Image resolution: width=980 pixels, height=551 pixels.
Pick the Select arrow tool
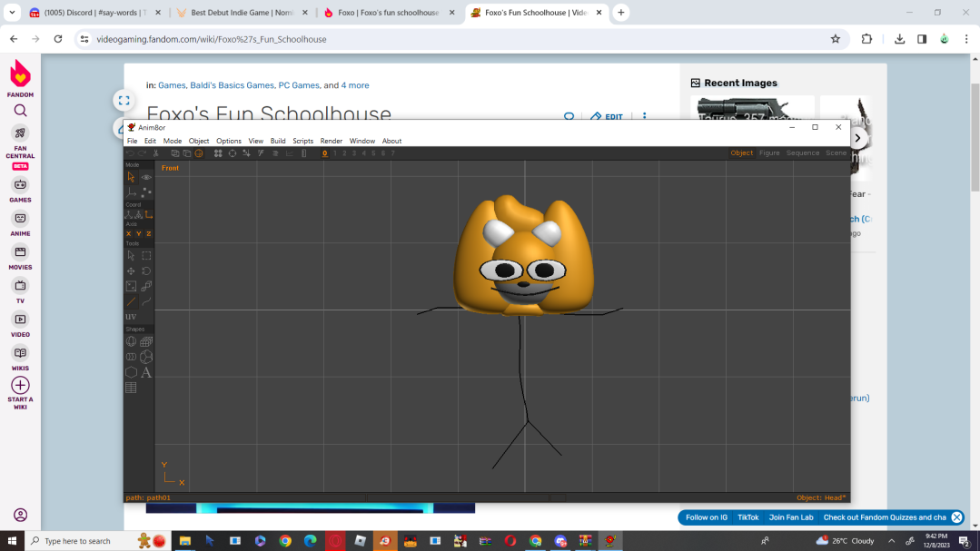pos(132,255)
